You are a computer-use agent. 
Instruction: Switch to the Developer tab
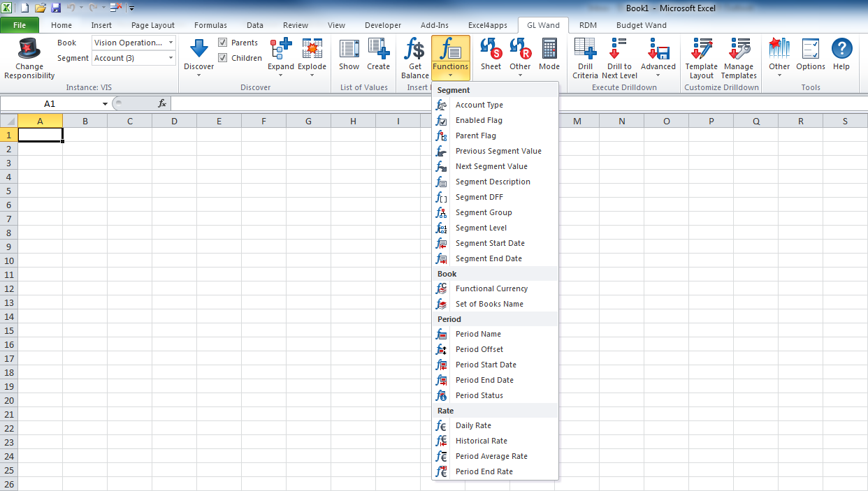pyautogui.click(x=383, y=25)
